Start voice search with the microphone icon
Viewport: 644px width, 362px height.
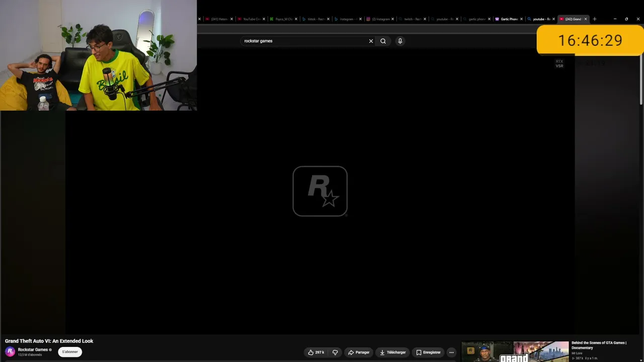click(400, 41)
